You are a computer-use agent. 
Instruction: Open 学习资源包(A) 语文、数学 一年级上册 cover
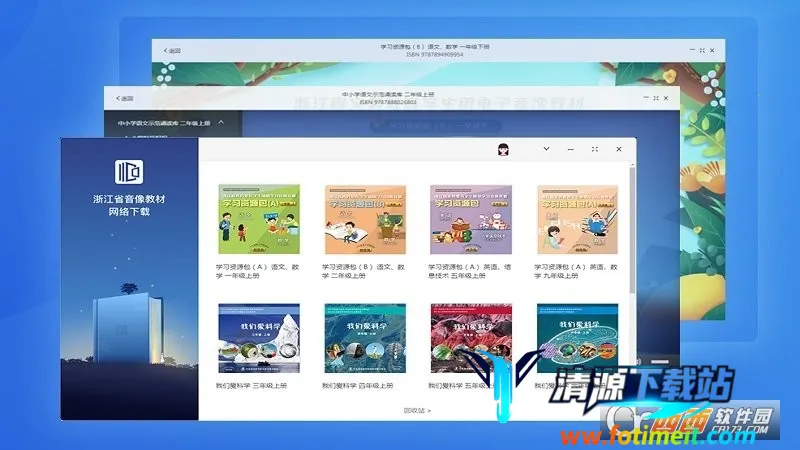coord(259,219)
